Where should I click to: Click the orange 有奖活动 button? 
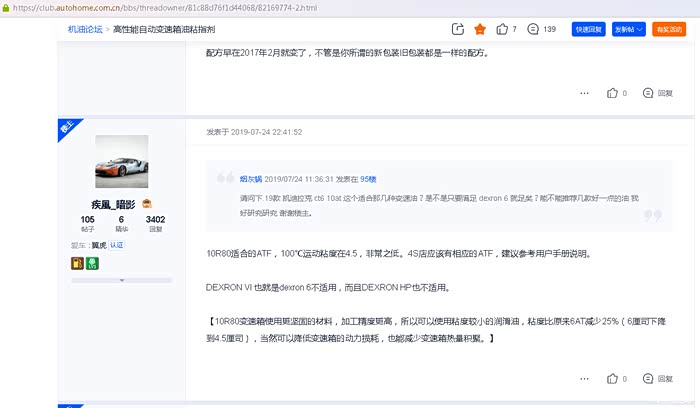[x=669, y=30]
